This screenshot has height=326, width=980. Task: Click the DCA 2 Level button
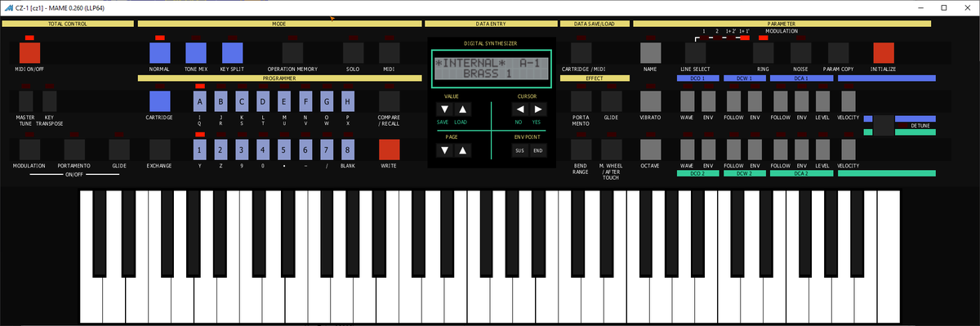click(x=823, y=150)
